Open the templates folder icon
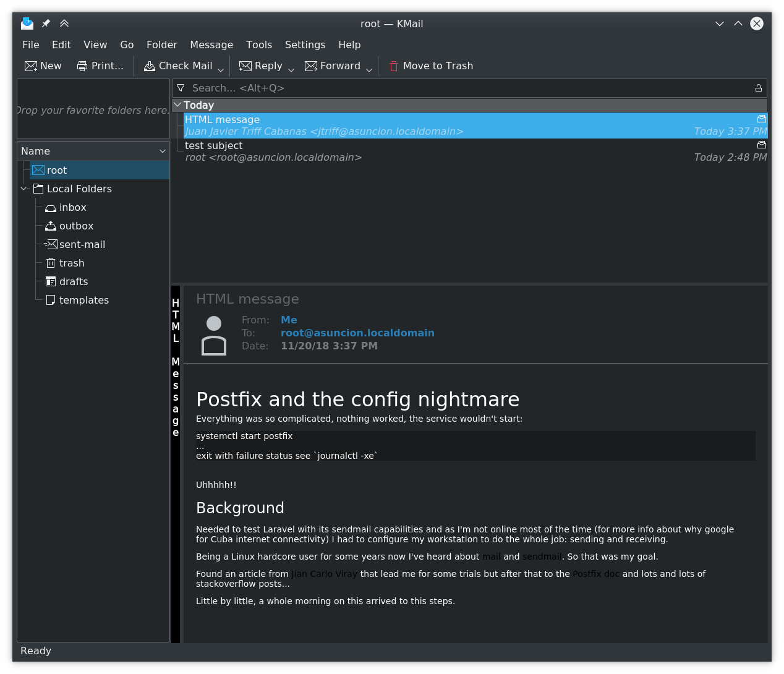784x674 pixels. [50, 300]
